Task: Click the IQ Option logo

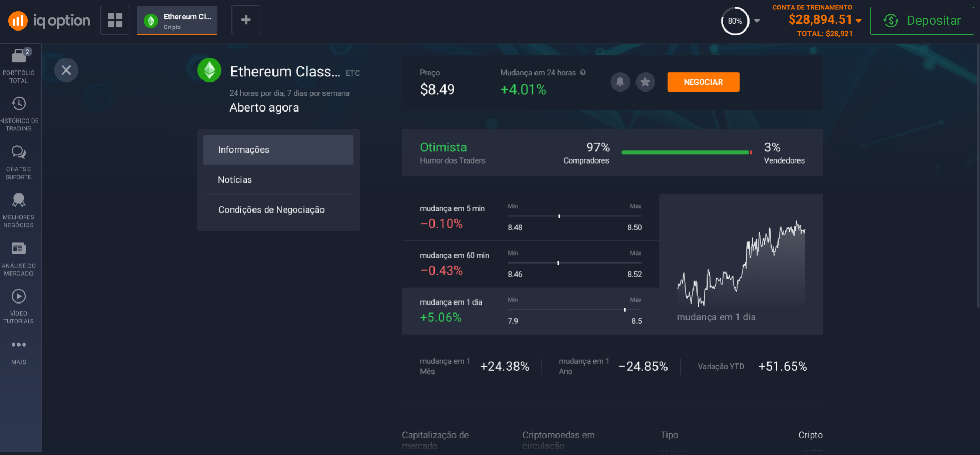Action: (x=49, y=21)
